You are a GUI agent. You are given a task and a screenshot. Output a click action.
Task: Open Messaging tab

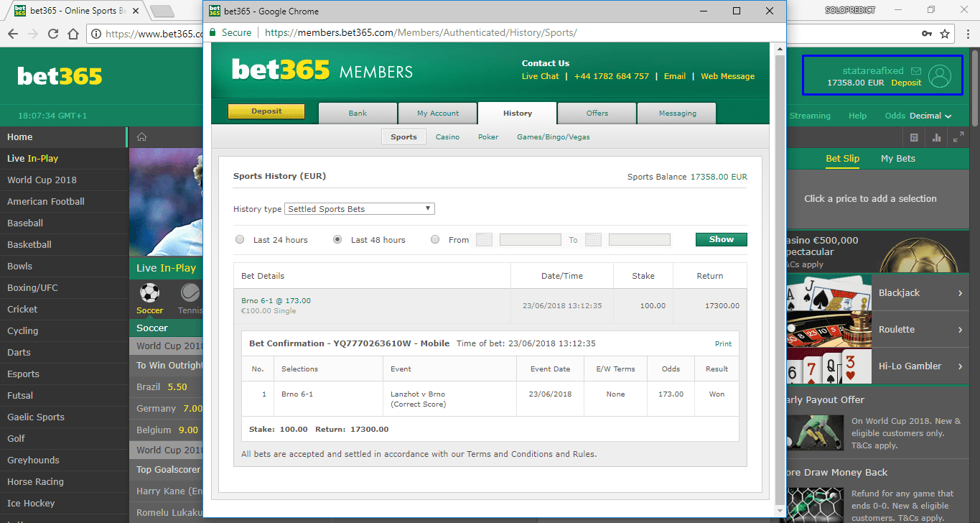(x=677, y=114)
